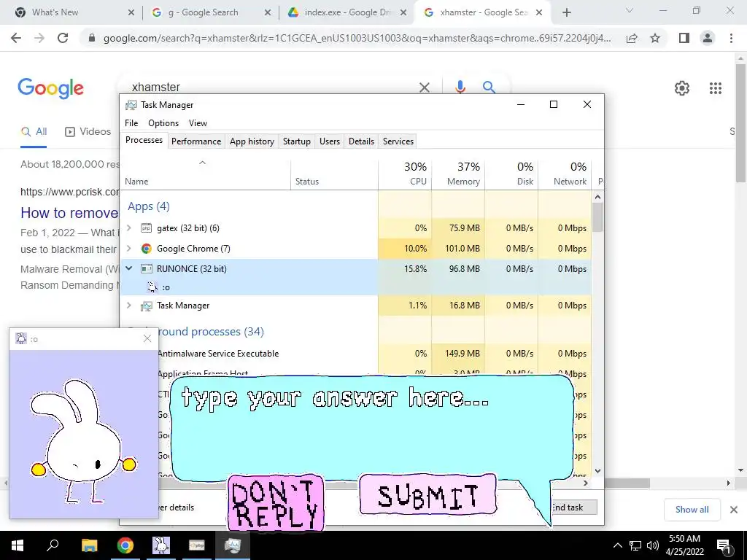Open Task Manager Options menu
This screenshot has width=747, height=560.
click(x=163, y=122)
